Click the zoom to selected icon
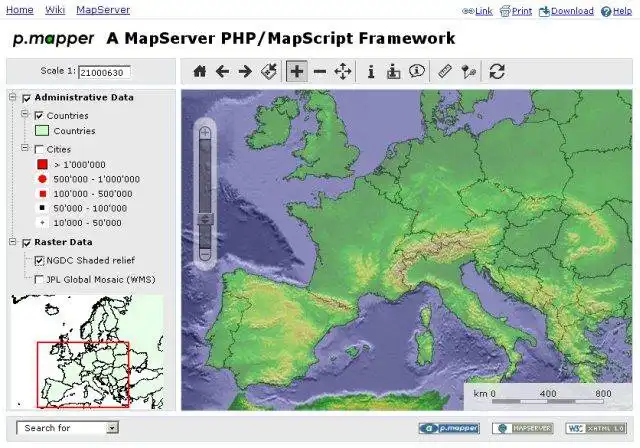 (269, 71)
